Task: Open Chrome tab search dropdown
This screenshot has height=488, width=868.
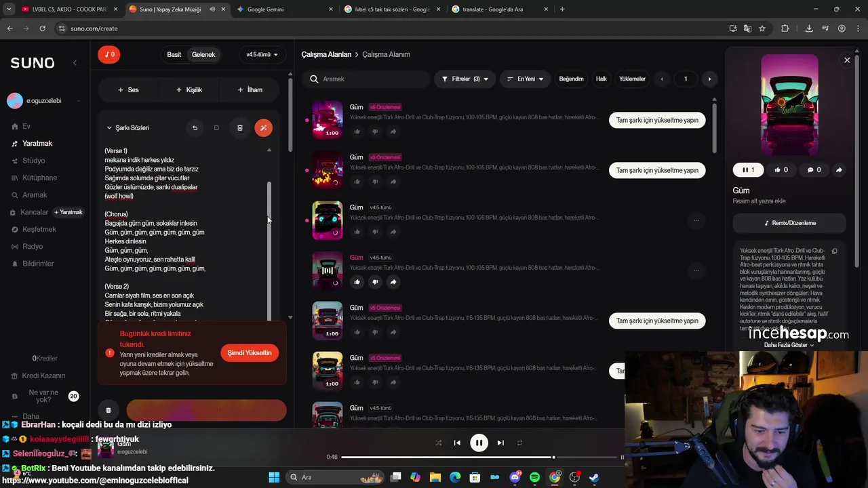Action: pos(9,9)
